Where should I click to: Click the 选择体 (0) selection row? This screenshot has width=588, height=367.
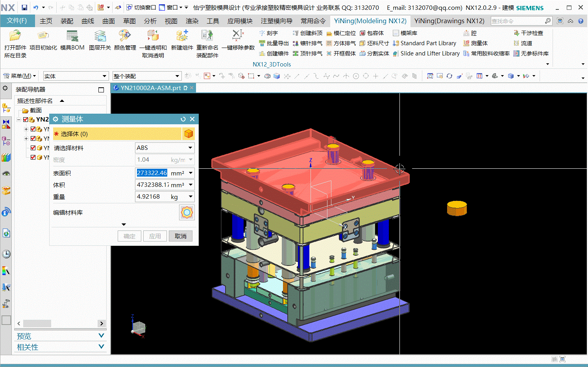117,134
